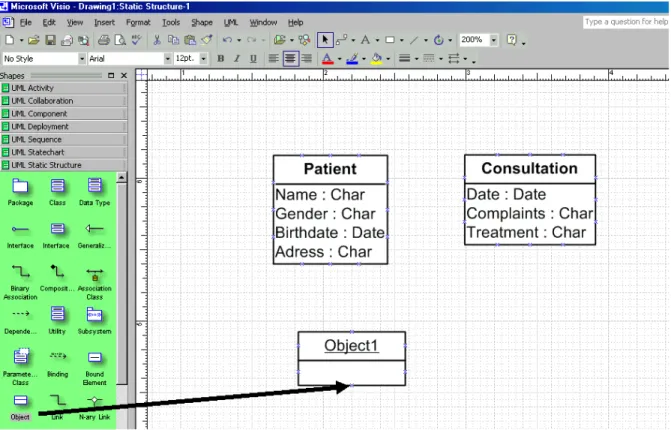The width and height of the screenshot is (671, 430).
Task: Paste with the clipboard icon
Action: point(190,40)
